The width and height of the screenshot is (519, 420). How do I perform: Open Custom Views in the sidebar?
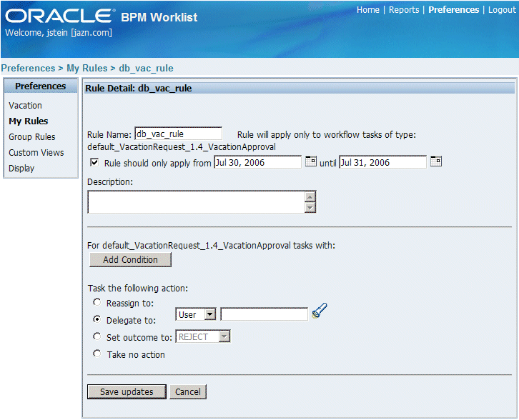36,152
